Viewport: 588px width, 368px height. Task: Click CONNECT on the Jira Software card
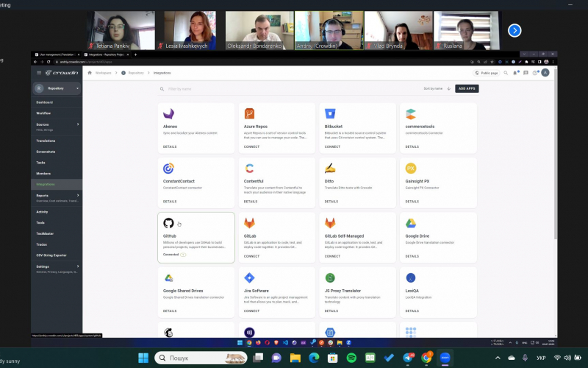click(251, 311)
